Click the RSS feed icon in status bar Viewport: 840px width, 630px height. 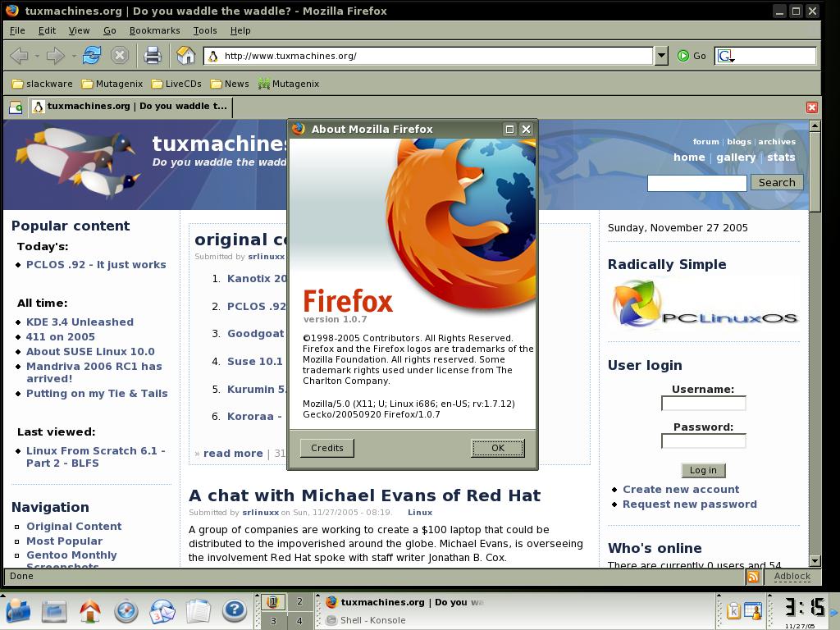click(x=753, y=577)
